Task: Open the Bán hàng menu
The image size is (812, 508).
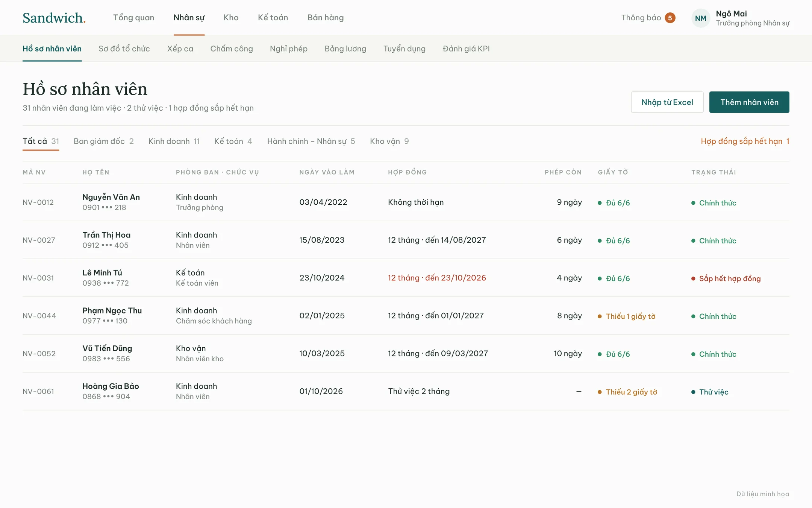Action: (326, 18)
